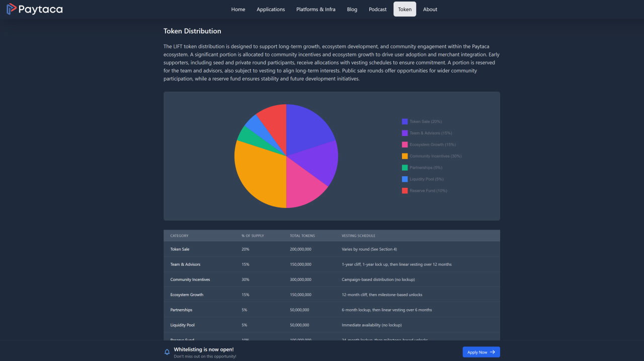
Task: Open the Home menu item
Action: click(x=238, y=9)
